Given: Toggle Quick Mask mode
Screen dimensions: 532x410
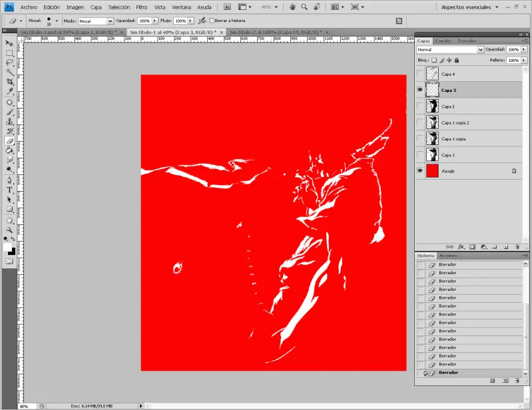Looking at the screenshot, I should (x=9, y=261).
